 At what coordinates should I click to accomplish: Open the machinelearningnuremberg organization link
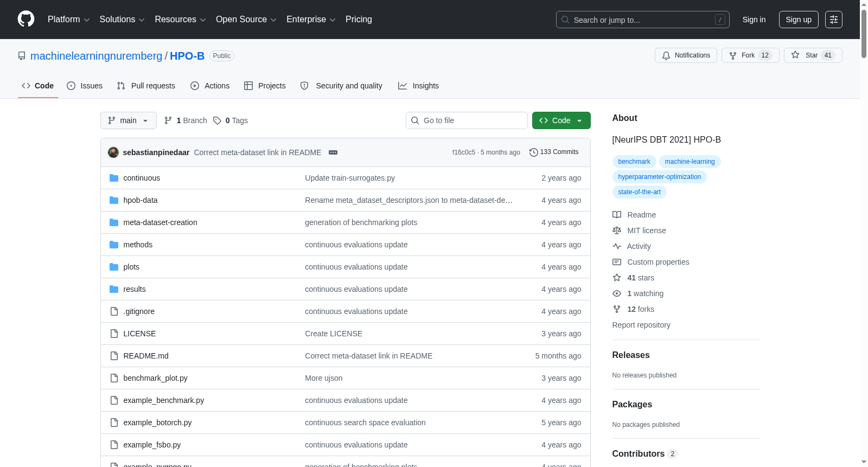(x=96, y=56)
